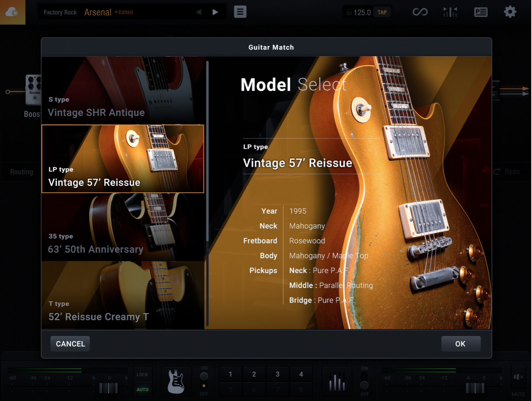Screen dimensions: 532x401
Task: Open the preset notes icon
Action: [480, 12]
